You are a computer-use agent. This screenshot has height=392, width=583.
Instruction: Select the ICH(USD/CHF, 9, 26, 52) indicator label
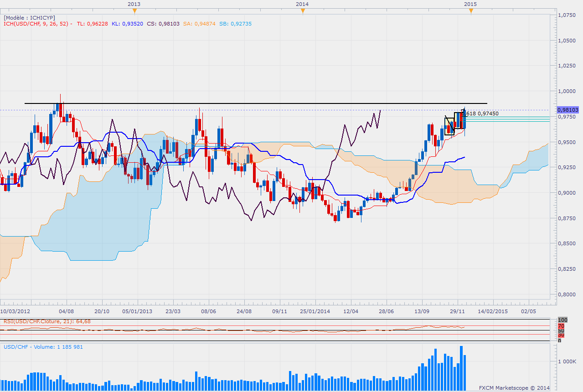pos(36,24)
